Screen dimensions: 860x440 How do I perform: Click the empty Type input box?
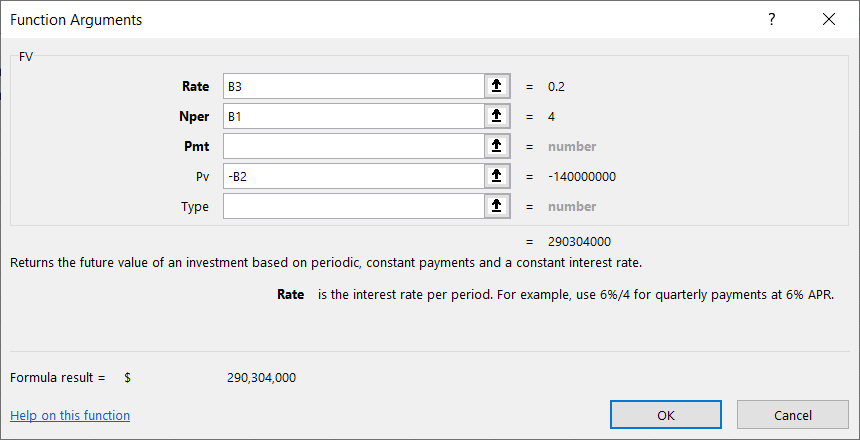(x=353, y=206)
